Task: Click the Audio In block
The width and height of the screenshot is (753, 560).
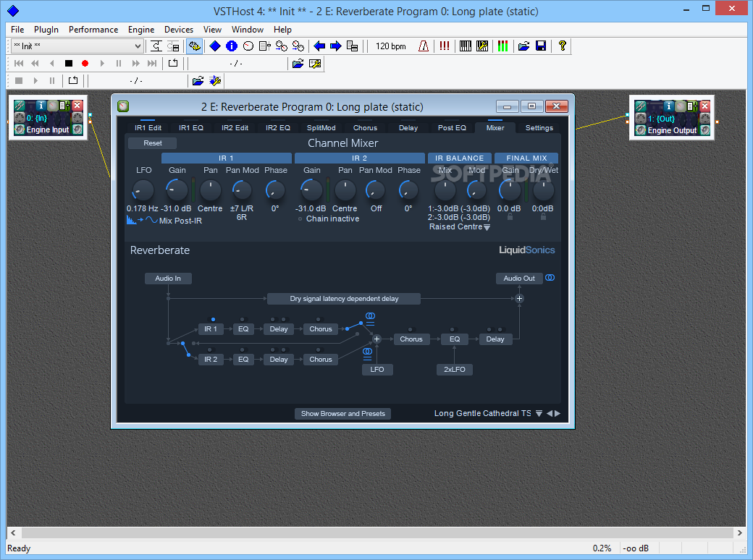Action: click(x=168, y=279)
